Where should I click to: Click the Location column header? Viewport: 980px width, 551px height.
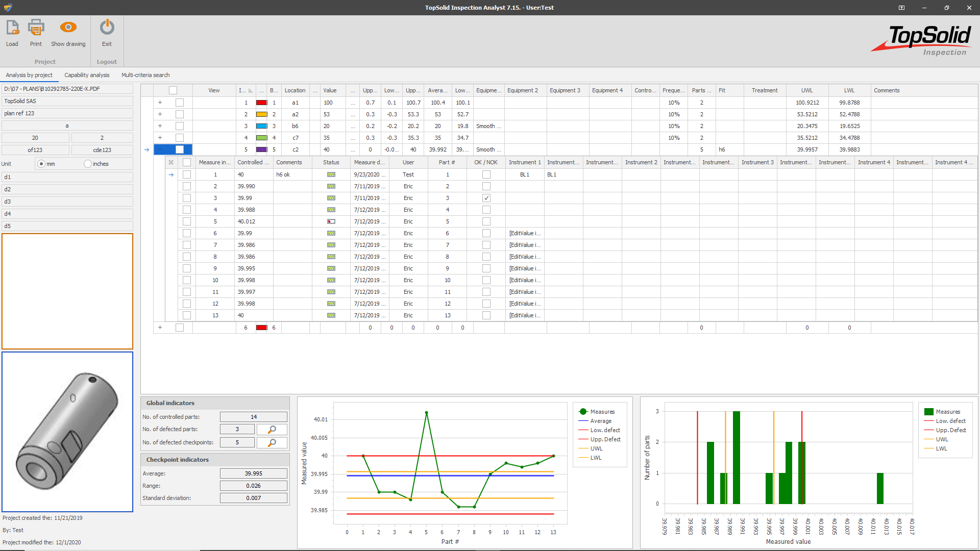tap(295, 90)
